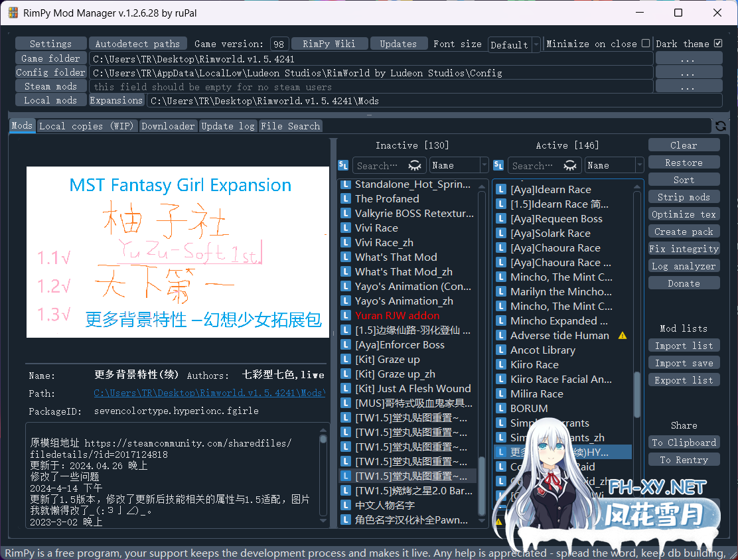Click the SL filter icon above the Active list

click(x=498, y=165)
